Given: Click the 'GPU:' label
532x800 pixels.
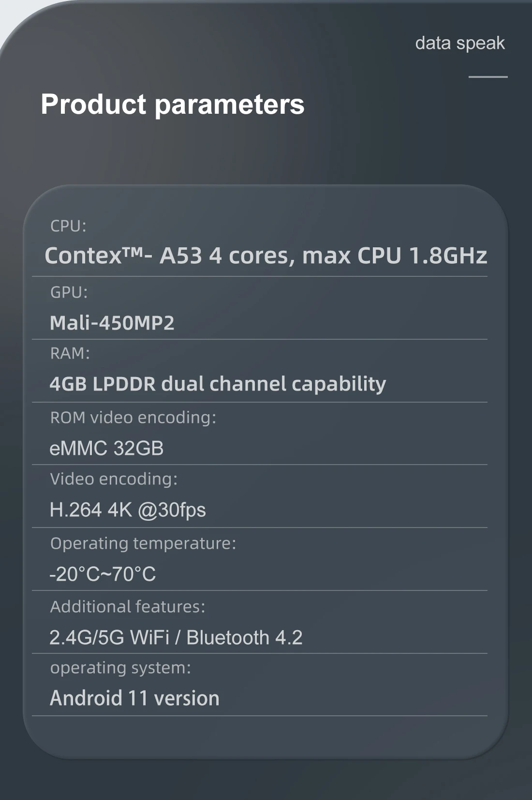Looking at the screenshot, I should (x=69, y=292).
